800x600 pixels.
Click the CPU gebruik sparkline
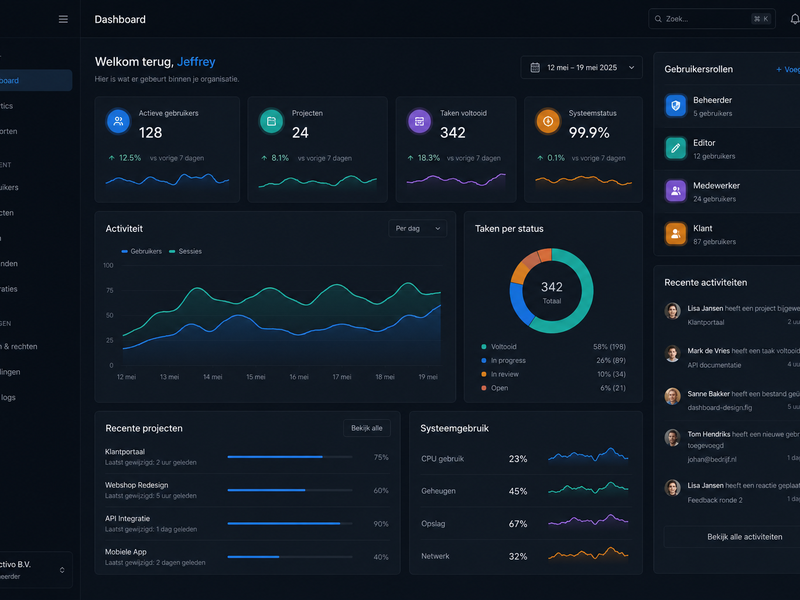pos(588,455)
